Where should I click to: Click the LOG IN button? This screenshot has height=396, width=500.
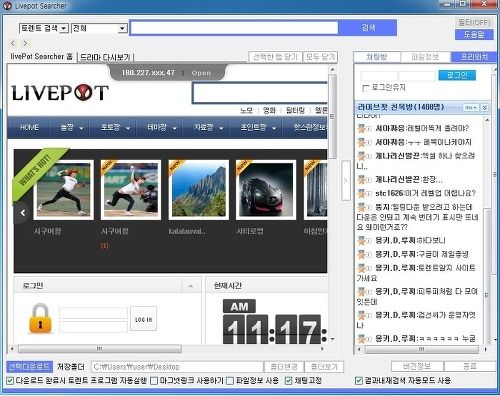point(143,319)
